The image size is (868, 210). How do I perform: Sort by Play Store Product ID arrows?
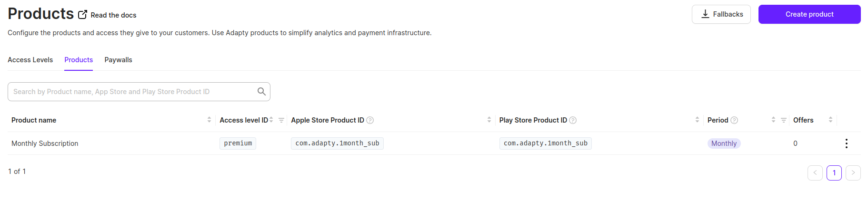pyautogui.click(x=697, y=120)
